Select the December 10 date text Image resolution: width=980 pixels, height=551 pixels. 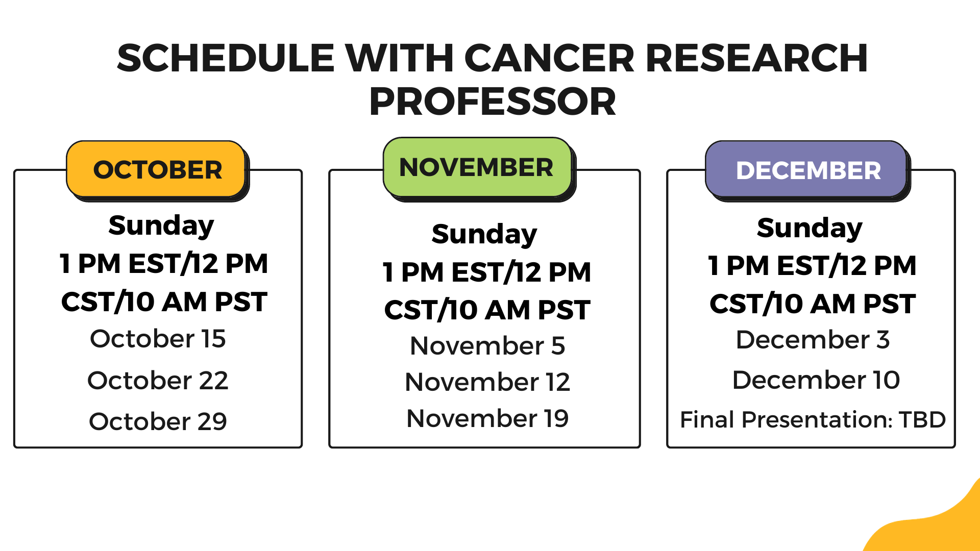click(816, 380)
